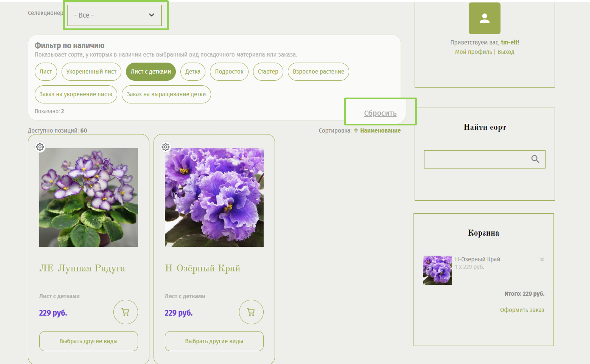This screenshot has height=364, width=590.
Task: Open Мой профиль link
Action: [473, 52]
